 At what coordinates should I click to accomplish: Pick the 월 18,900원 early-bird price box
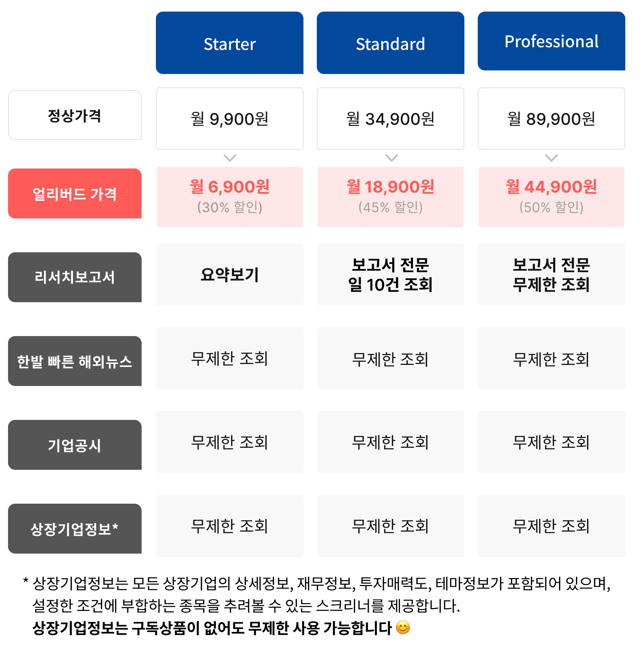[x=390, y=197]
